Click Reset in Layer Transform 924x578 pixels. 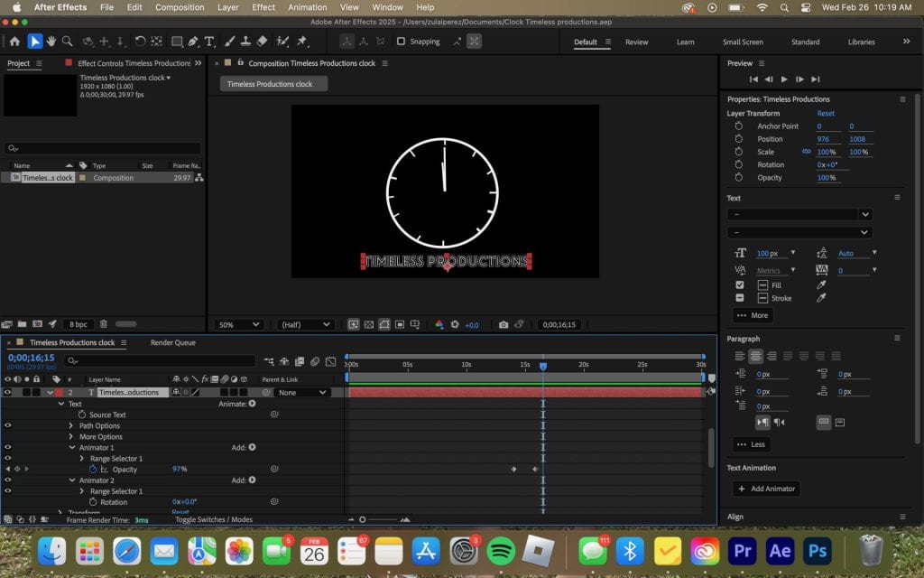tap(826, 114)
